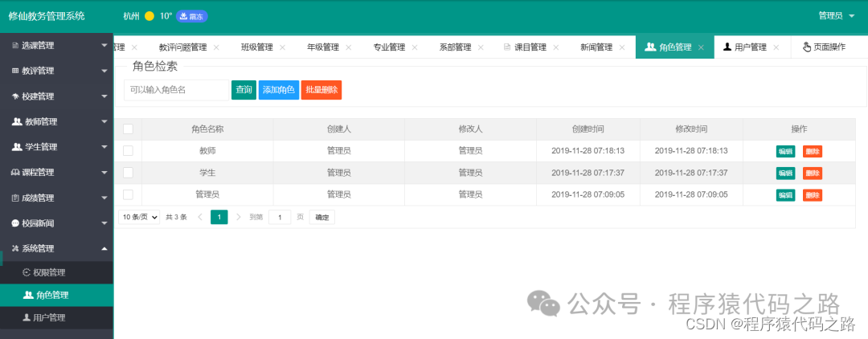Click the green 查询 search button

pyautogui.click(x=244, y=90)
